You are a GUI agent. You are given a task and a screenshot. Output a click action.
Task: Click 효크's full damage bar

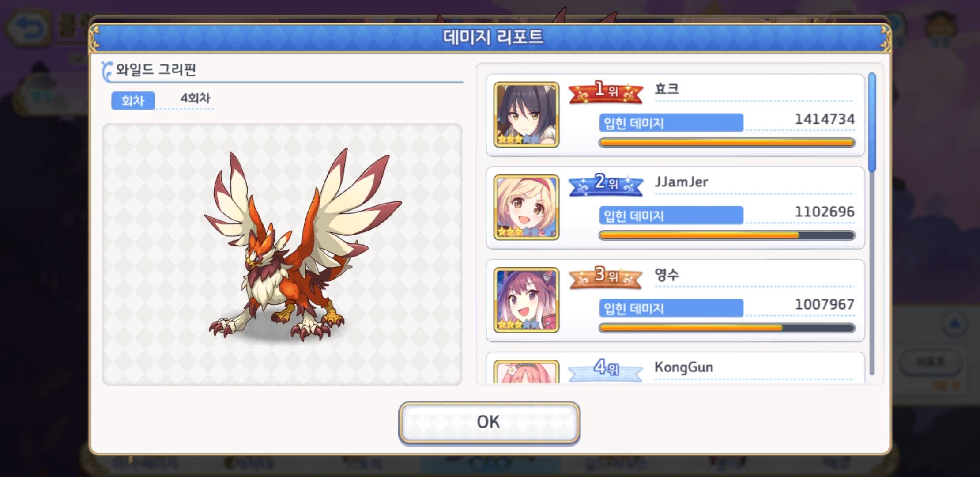727,143
